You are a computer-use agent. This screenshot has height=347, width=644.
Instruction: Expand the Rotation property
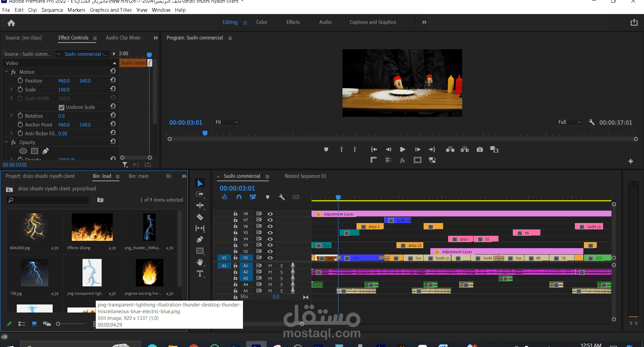11,116
